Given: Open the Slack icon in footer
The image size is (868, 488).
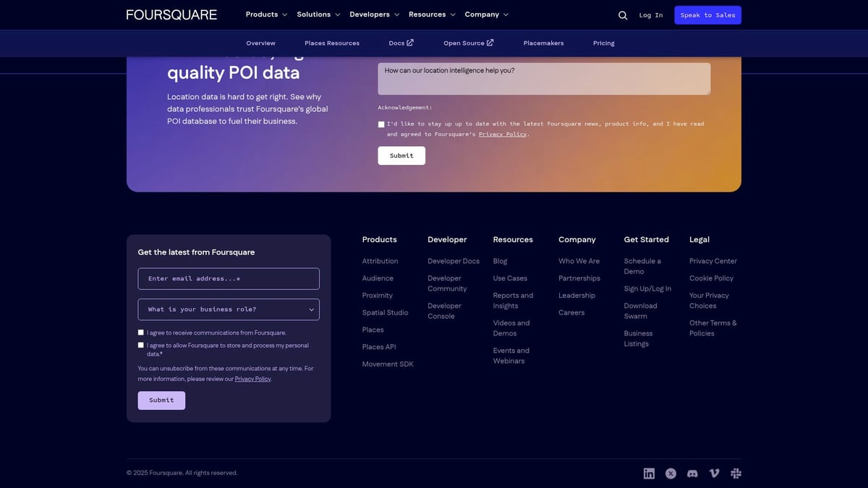Looking at the screenshot, I should pos(736,474).
